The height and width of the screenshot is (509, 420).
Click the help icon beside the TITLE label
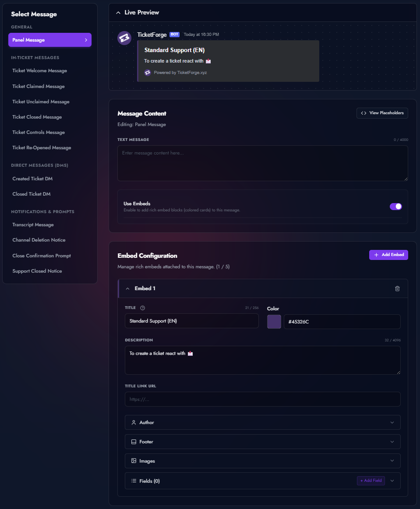tap(142, 308)
